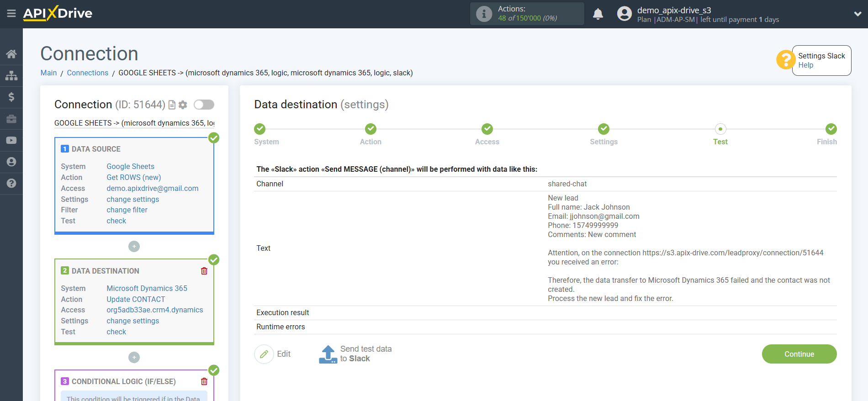Open the connections diagram sidebar icon
Viewport: 868px width, 401px height.
point(11,76)
